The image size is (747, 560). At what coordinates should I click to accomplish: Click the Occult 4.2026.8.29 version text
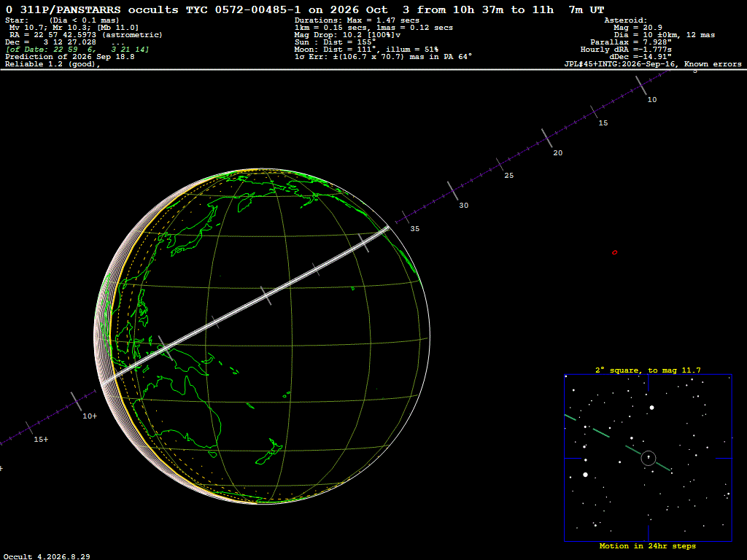pyautogui.click(x=47, y=556)
